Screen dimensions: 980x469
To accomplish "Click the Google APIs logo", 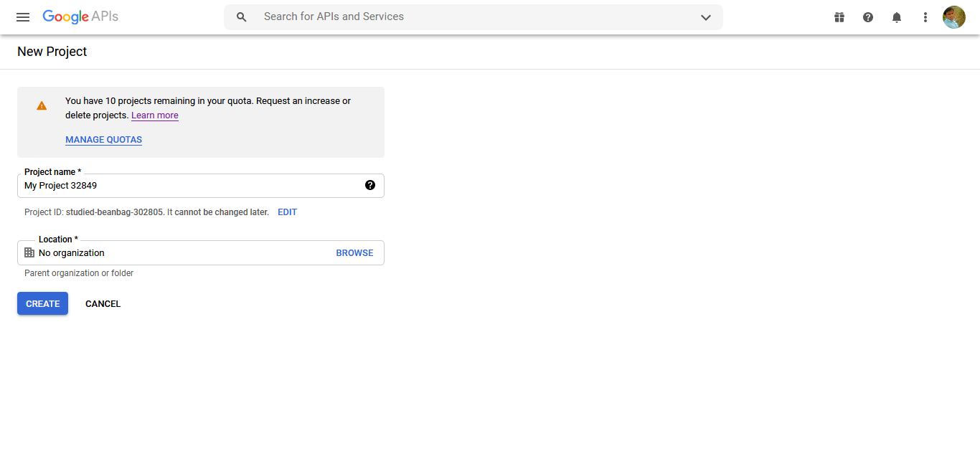I will [80, 16].
